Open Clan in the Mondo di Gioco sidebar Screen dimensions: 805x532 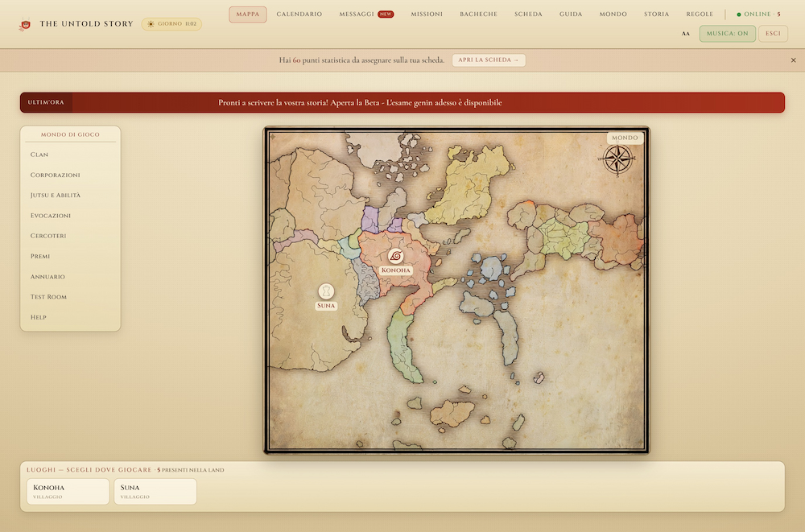70,155
